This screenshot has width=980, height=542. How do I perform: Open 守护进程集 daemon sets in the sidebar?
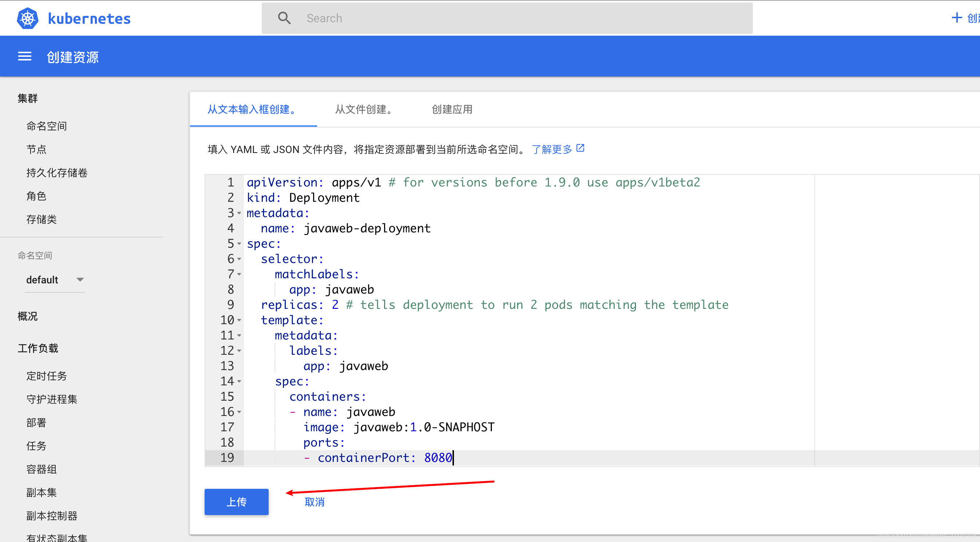[x=52, y=399]
